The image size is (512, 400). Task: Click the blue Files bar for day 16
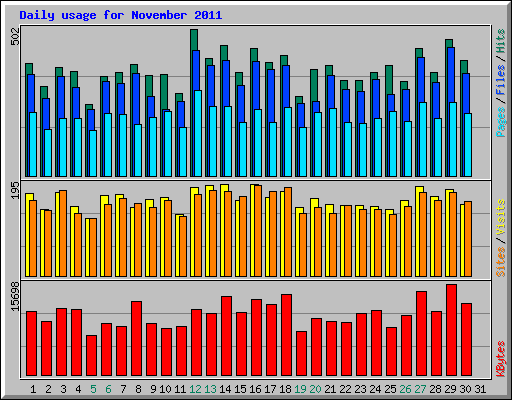pyautogui.click(x=256, y=85)
